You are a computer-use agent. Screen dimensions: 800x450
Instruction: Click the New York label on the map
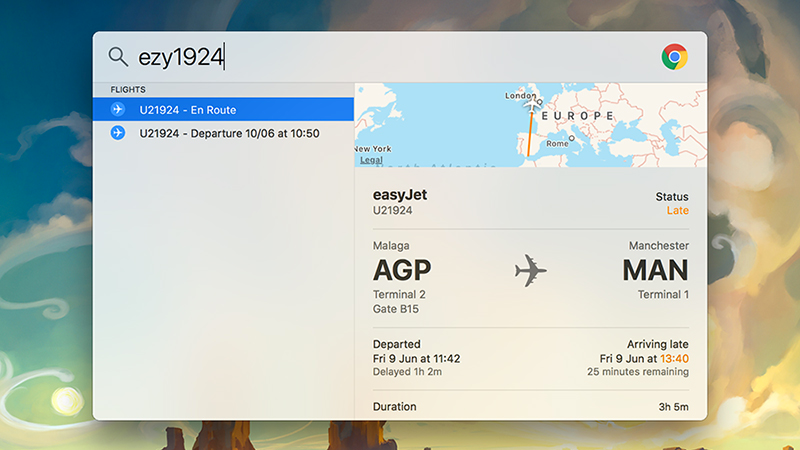[373, 148]
